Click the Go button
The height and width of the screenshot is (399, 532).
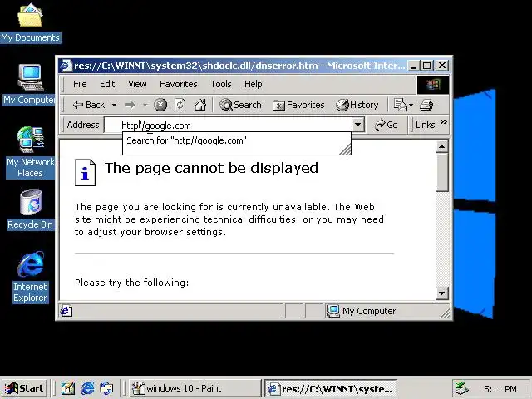click(386, 125)
